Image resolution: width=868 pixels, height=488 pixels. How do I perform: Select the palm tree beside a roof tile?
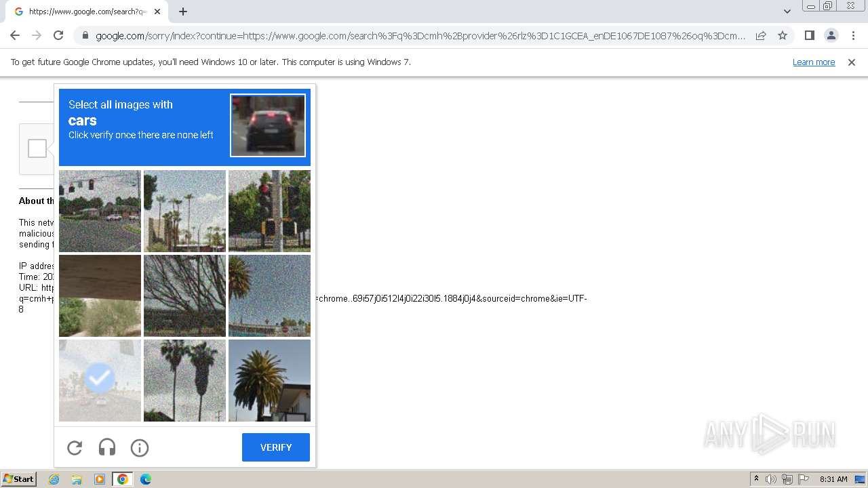point(269,380)
